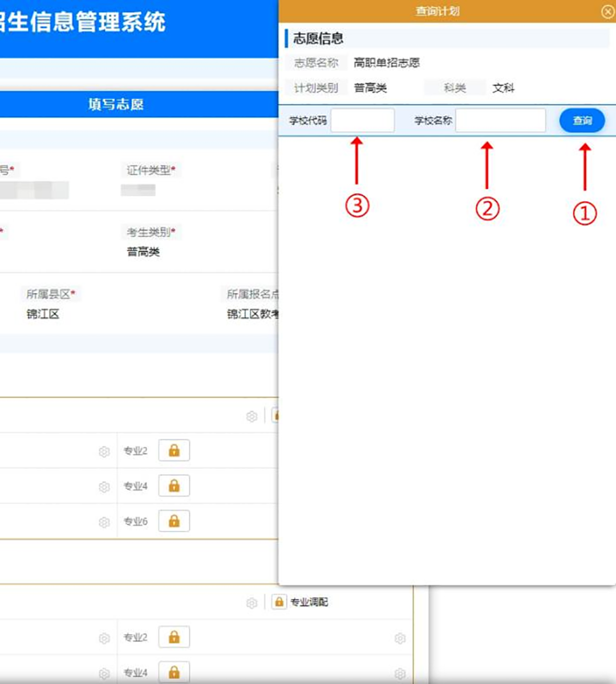Click the 学校名称 input field
Viewport: 616px width, 684px height.
[500, 120]
